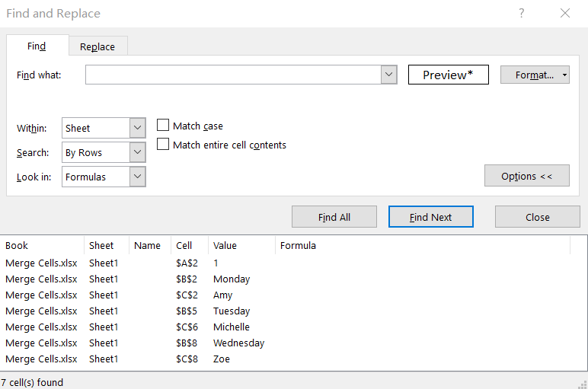Switch to the Replace tab
The image size is (588, 389).
[97, 46]
